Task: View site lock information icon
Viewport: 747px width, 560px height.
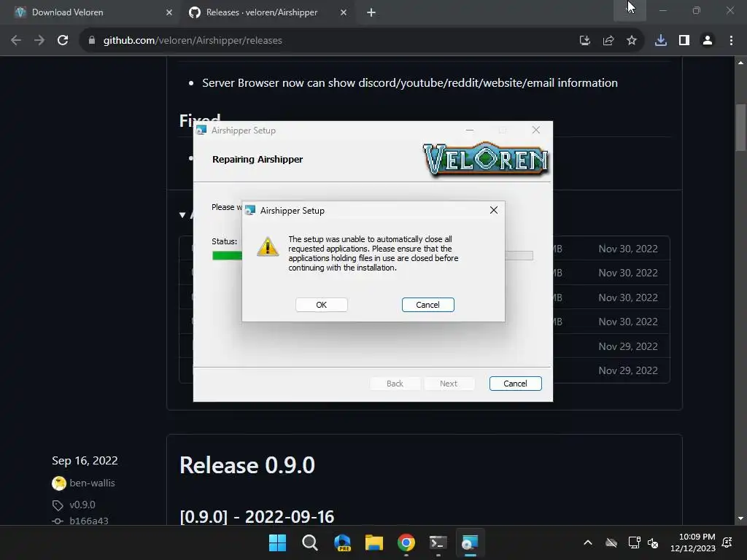Action: click(x=92, y=41)
